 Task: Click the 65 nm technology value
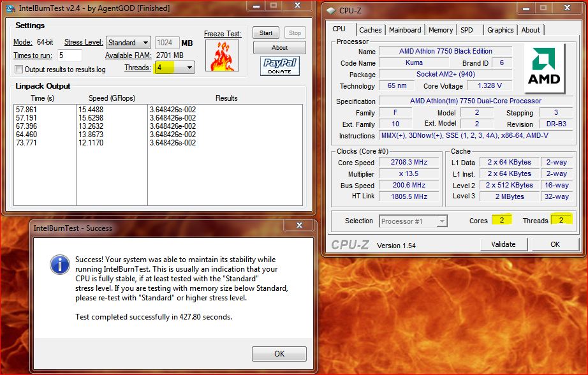397,85
